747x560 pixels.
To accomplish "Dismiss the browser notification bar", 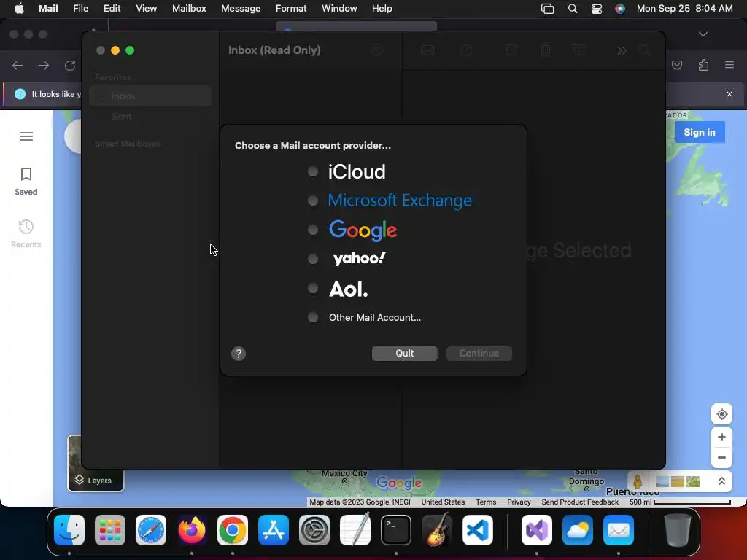I will (x=729, y=94).
